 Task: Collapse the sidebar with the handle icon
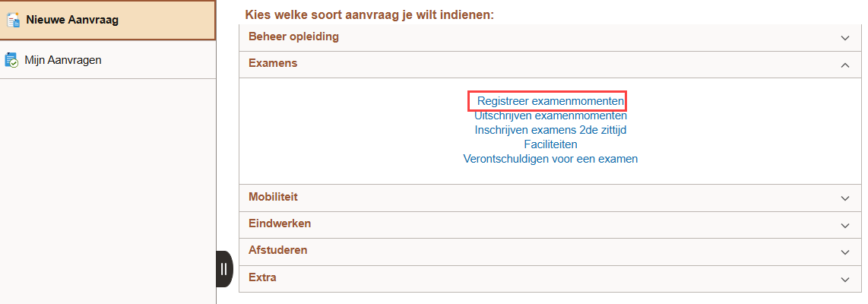(x=223, y=269)
